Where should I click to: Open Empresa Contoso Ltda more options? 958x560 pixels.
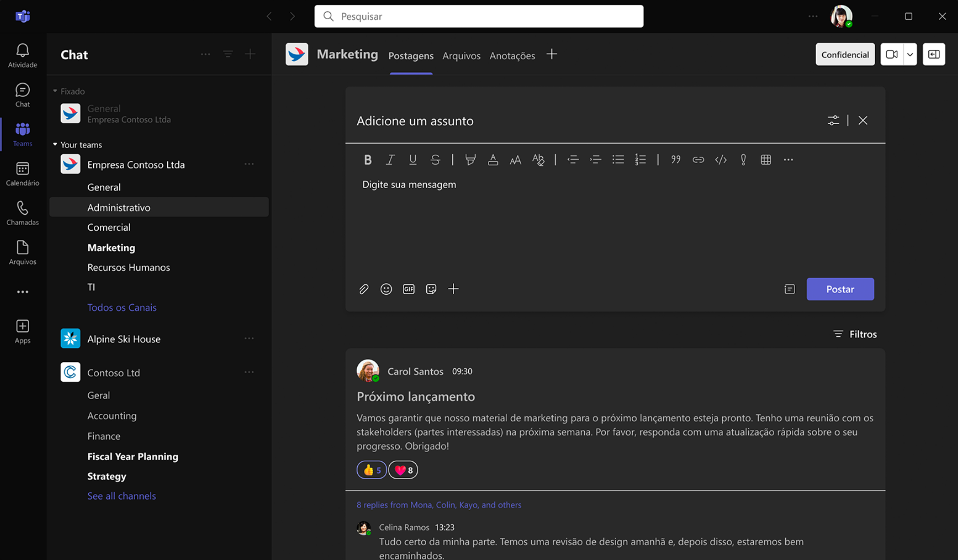tap(249, 164)
